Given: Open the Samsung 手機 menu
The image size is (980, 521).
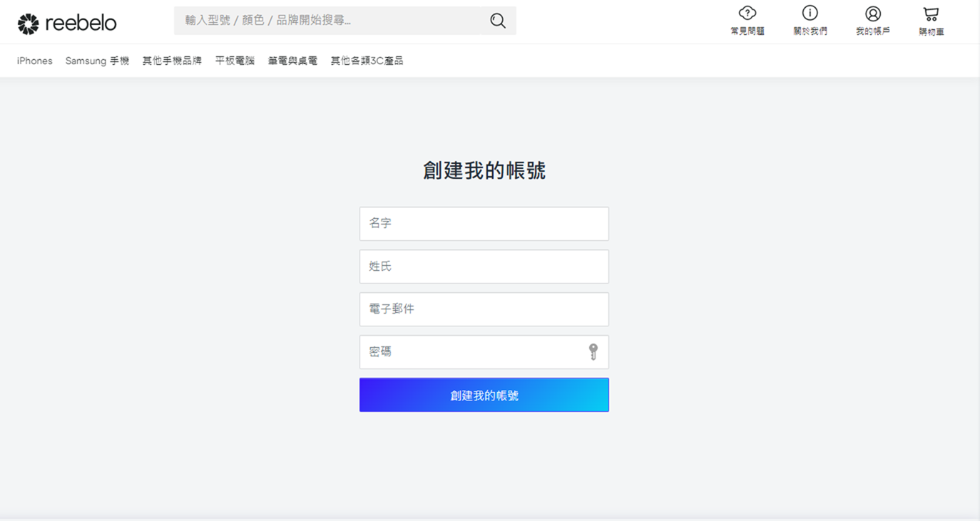Looking at the screenshot, I should click(x=97, y=61).
